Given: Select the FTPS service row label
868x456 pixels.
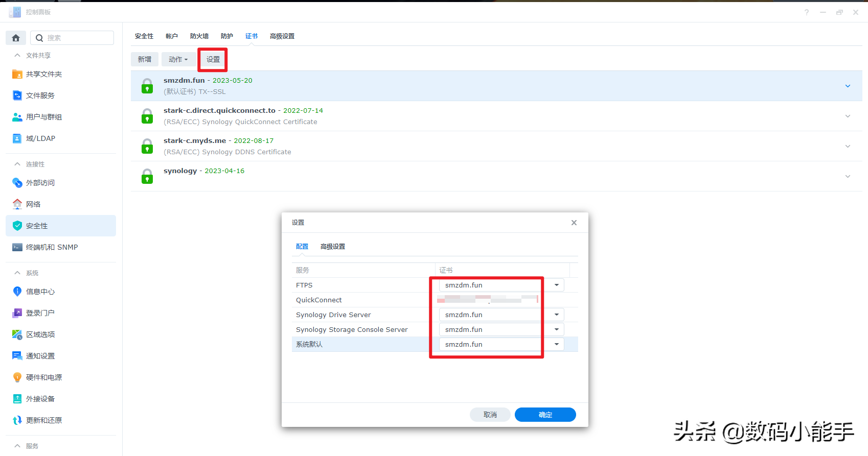Looking at the screenshot, I should tap(304, 285).
